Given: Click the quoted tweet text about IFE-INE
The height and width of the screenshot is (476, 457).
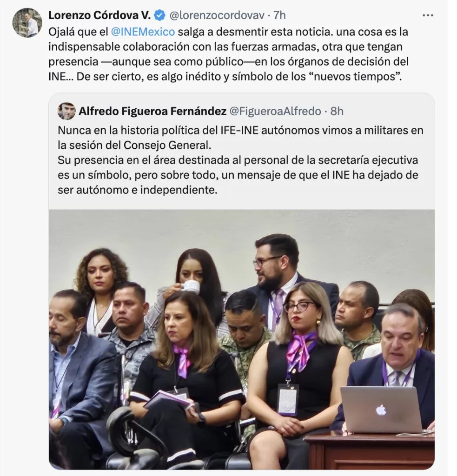Looking at the screenshot, I should coord(240,160).
